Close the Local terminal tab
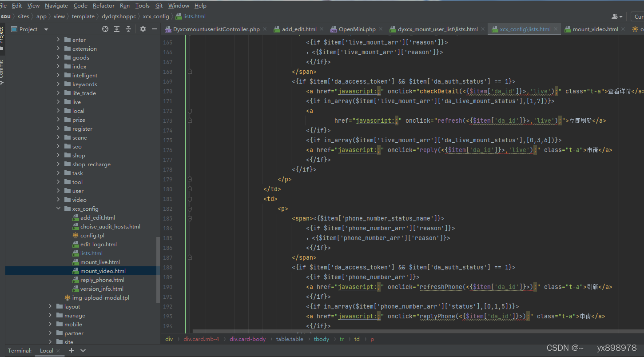Viewport: 644px width, 357px height. [59, 350]
